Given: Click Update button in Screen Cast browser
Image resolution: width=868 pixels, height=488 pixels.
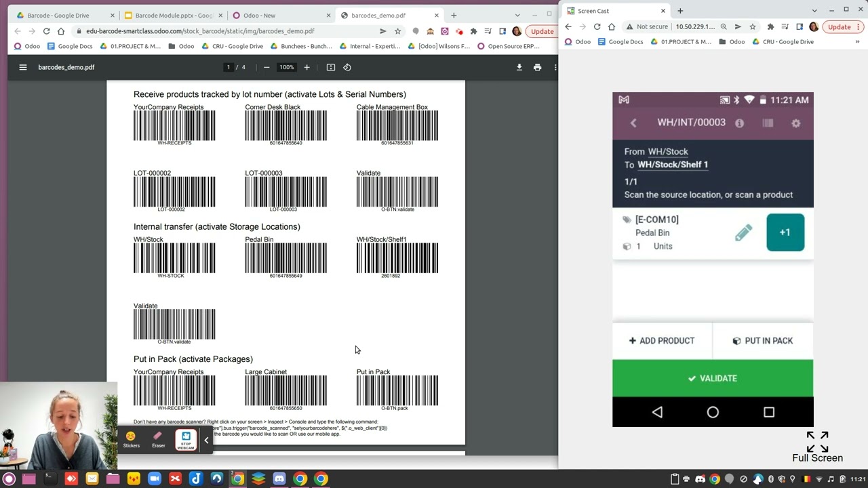Looking at the screenshot, I should point(840,27).
